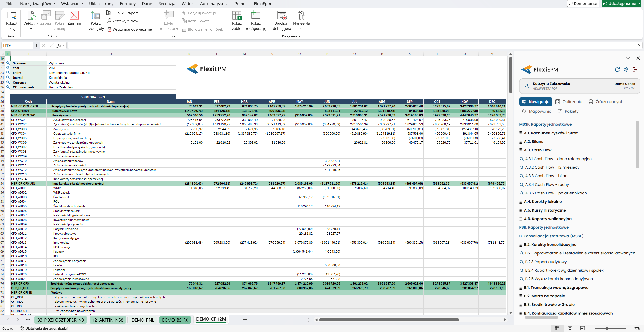
Task: Click Duplikuj raport in the ribbon
Action: [x=122, y=13]
